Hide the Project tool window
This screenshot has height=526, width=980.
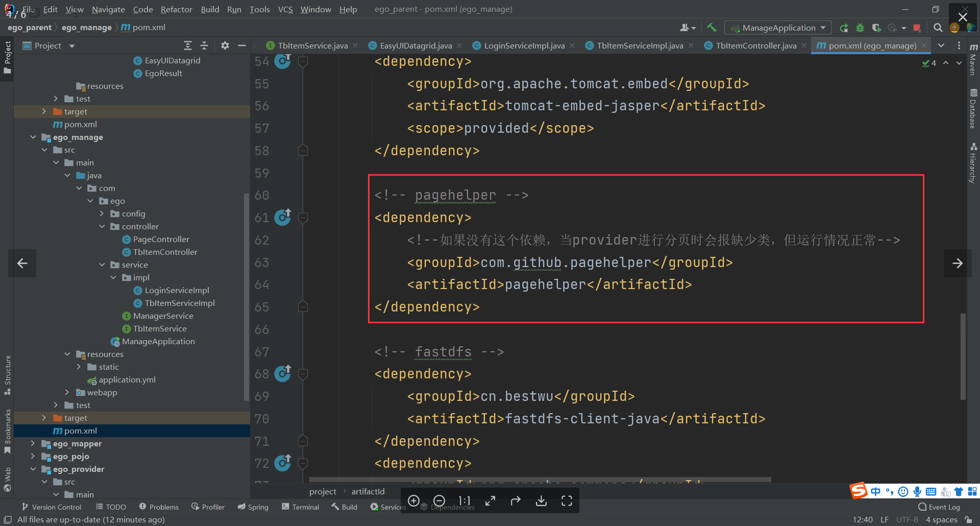(x=242, y=45)
